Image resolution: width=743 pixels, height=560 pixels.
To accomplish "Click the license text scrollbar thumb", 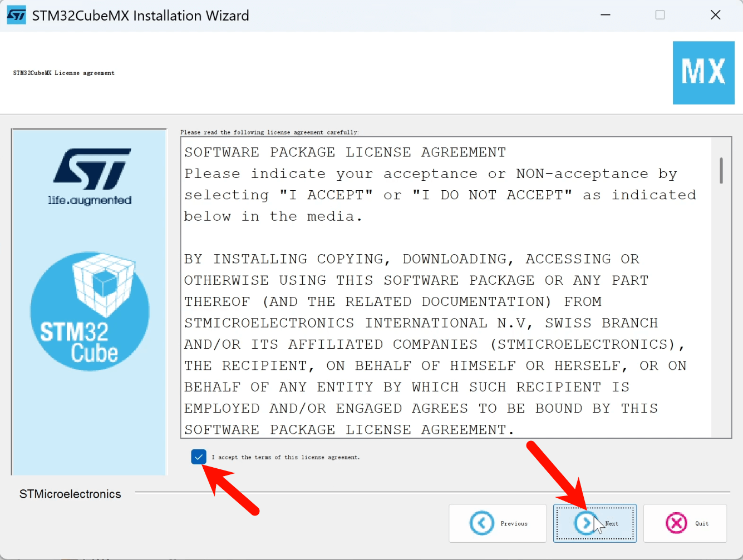I will 721,170.
